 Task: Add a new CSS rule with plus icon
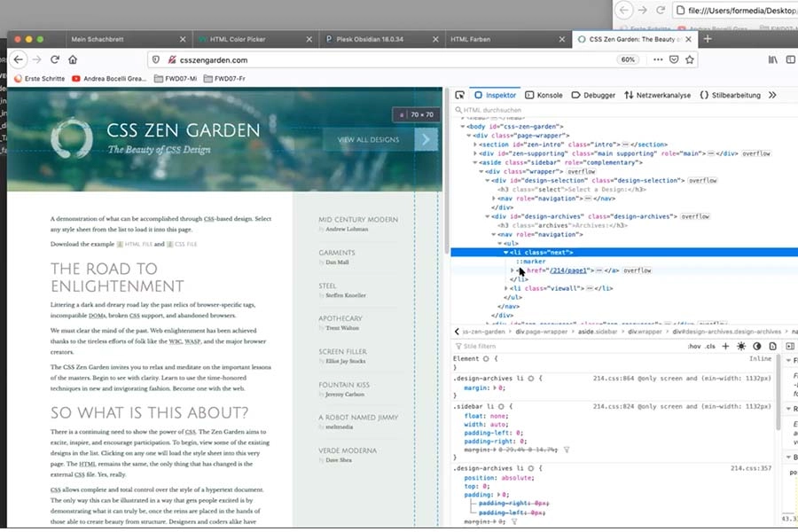point(725,346)
